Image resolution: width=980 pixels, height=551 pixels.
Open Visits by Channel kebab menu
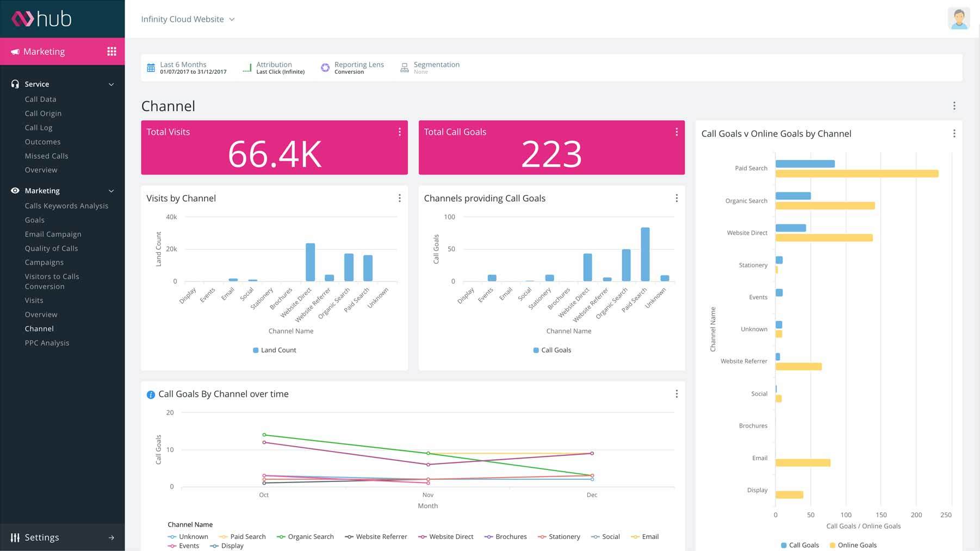click(399, 198)
